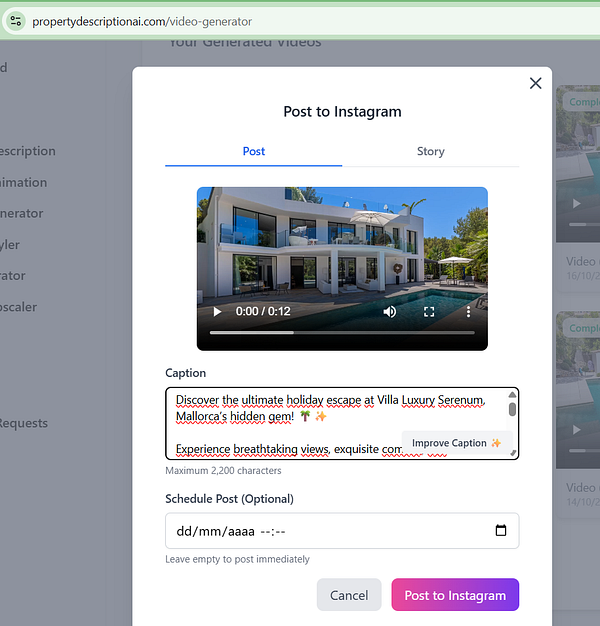Screen dimensions: 600x626
Task: Seek on the video progress bar
Action: click(x=342, y=333)
